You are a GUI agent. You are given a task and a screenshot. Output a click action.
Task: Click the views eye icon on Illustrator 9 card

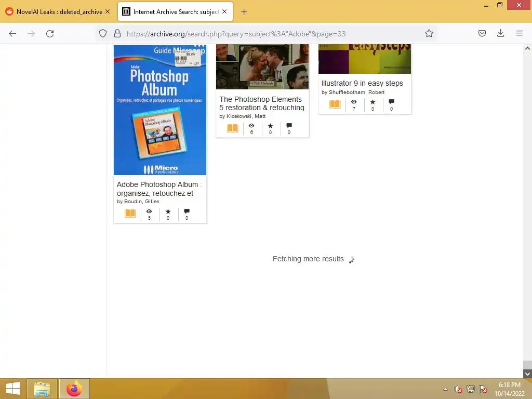point(354,102)
